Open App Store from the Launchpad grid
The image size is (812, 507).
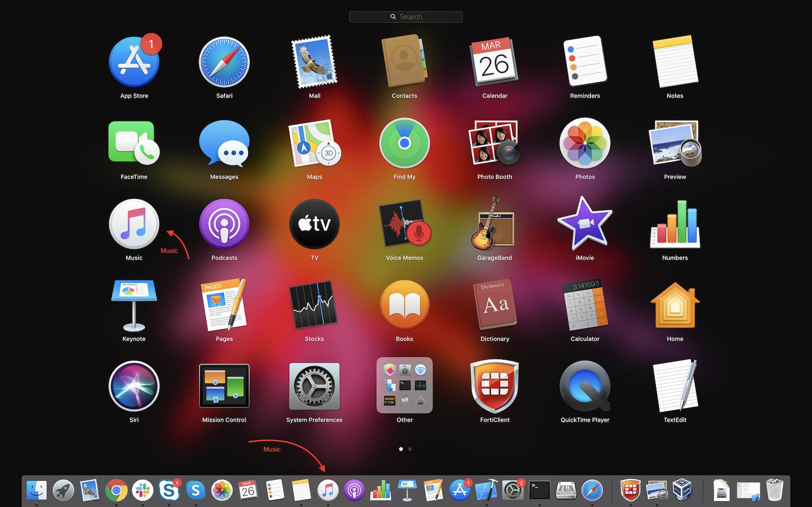(x=134, y=62)
